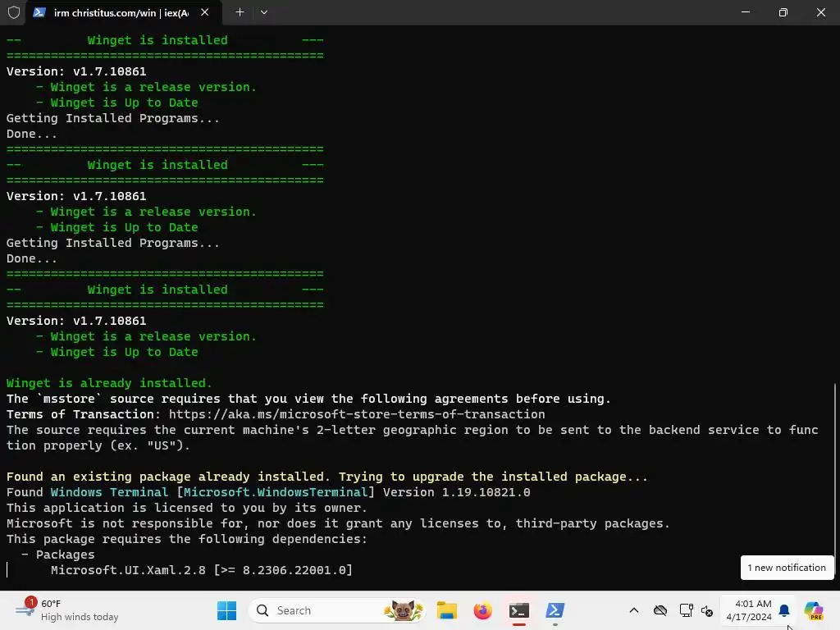Click 'The `msstore` source requires' line
This screenshot has width=840, height=630.
click(308, 399)
